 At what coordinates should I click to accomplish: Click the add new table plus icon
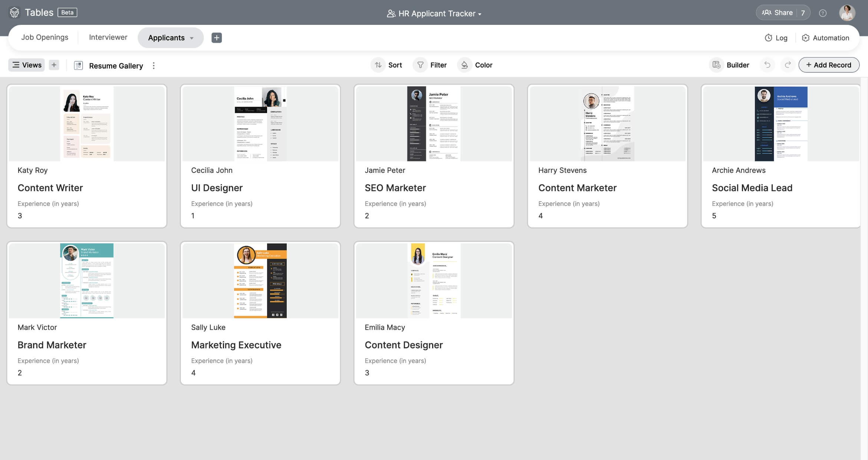click(217, 37)
